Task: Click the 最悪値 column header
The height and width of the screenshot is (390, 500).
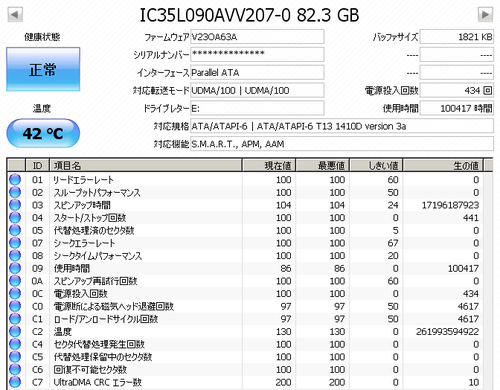Action: pos(323,165)
